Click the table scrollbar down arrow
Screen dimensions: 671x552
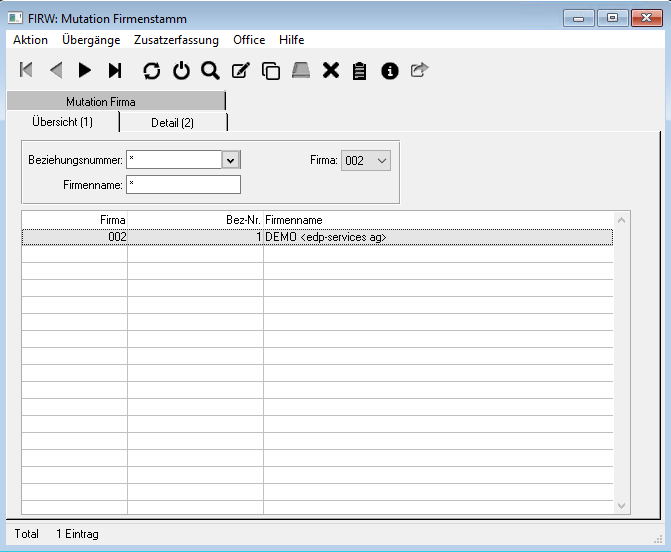click(622, 507)
